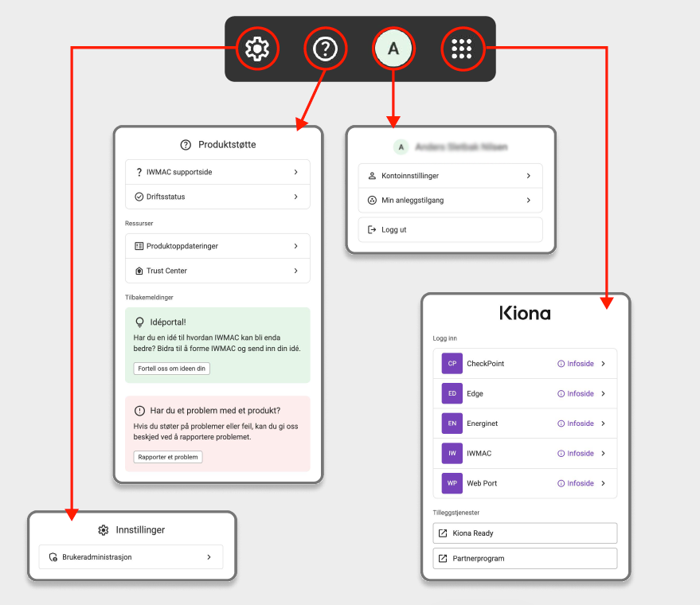Expand the Brukeradministrasjon chevron
Screen dimensions: 700x605
tap(209, 557)
